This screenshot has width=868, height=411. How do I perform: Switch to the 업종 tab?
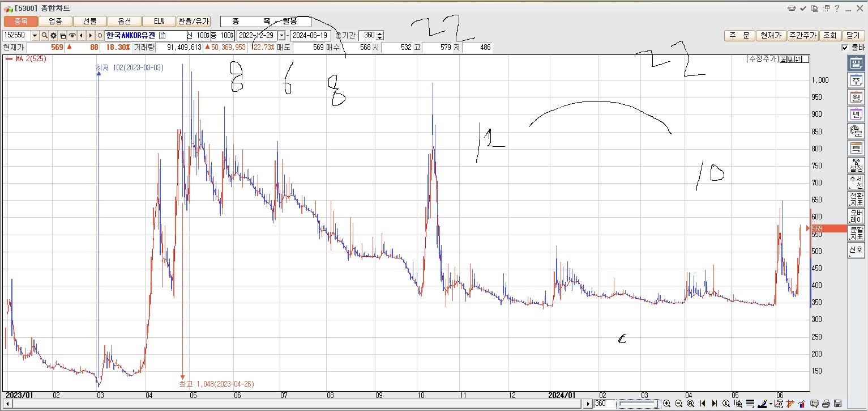[55, 22]
